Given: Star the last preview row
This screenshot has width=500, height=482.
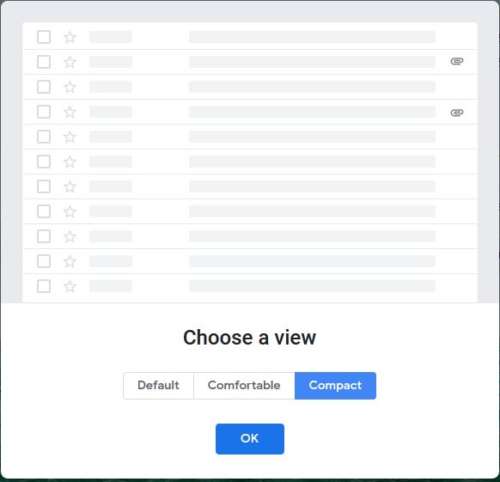Looking at the screenshot, I should point(70,286).
